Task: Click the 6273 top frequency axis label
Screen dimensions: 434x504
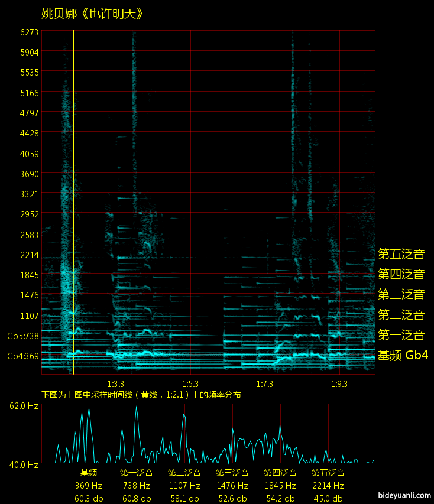Action: point(28,32)
